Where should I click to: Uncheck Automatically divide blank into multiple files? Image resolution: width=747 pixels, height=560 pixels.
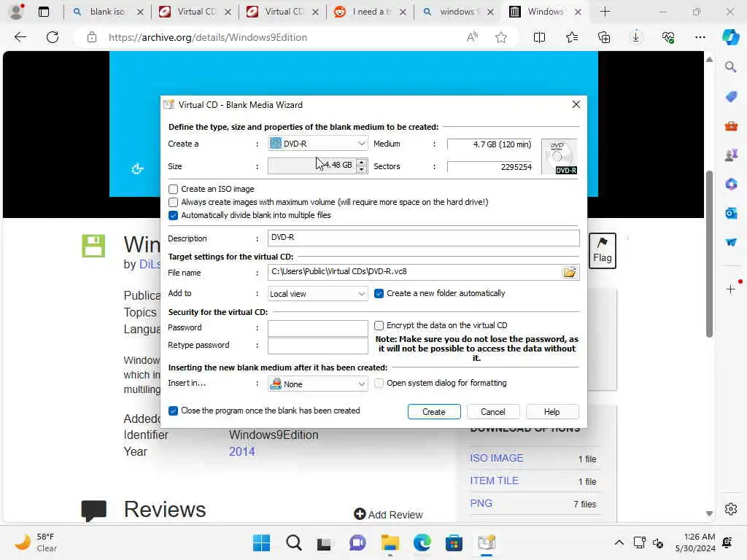point(173,215)
